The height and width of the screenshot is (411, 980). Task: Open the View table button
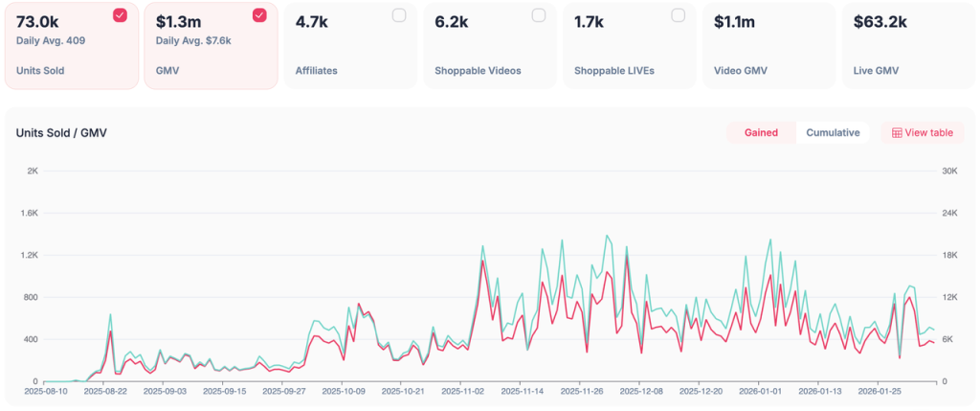pyautogui.click(x=923, y=133)
